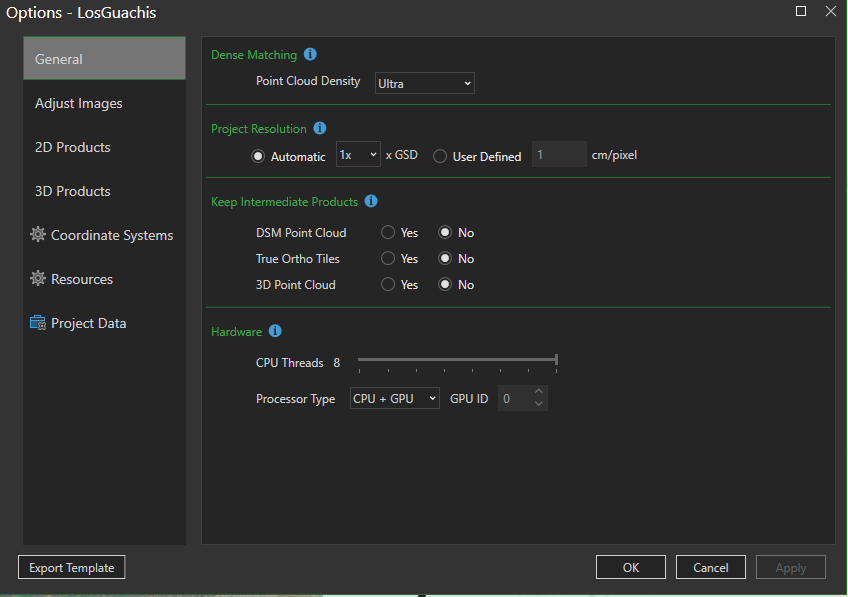Click the Project Resolution info icon

coord(320,128)
